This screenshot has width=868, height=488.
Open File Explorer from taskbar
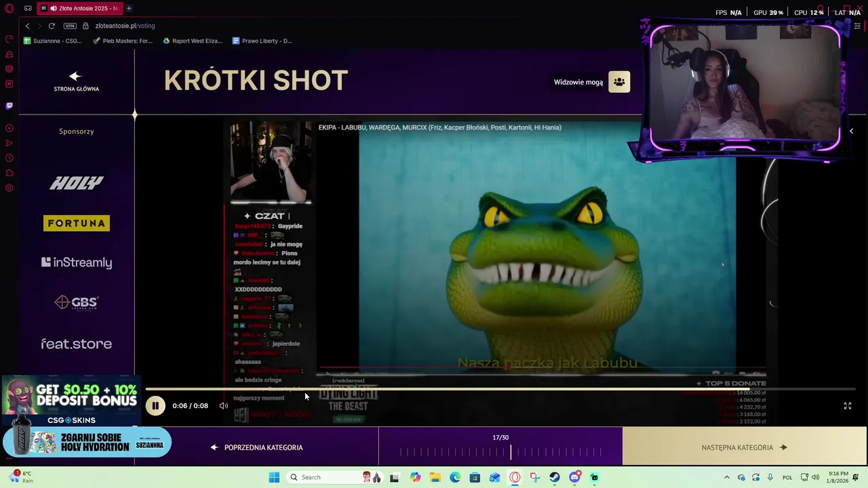[x=435, y=477]
